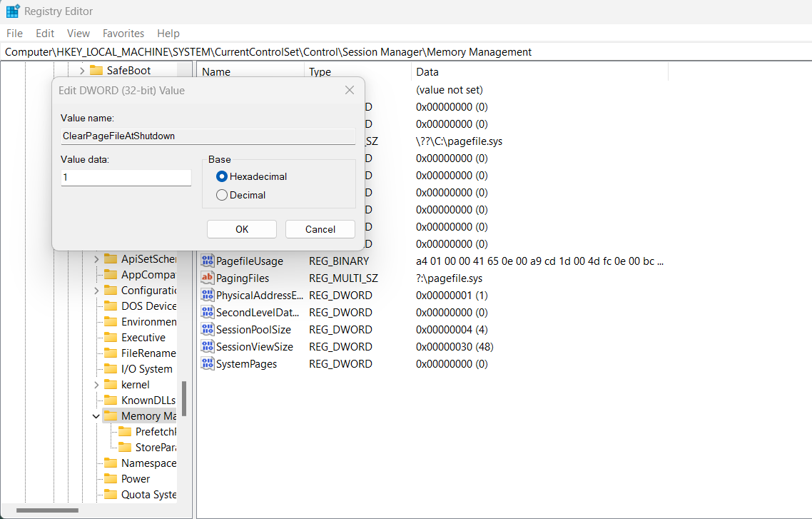Select the Decimal base option

tap(222, 195)
